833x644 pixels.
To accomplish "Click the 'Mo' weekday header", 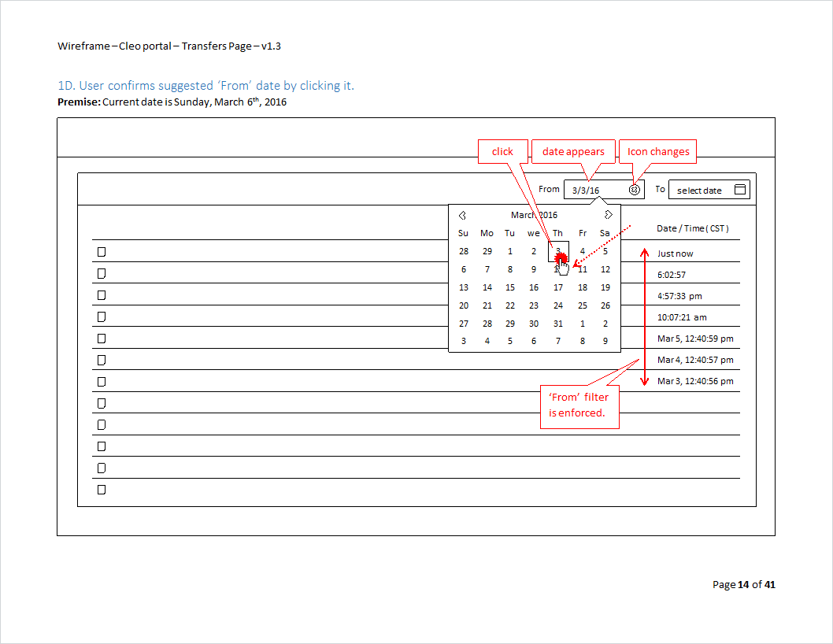I will coord(487,233).
